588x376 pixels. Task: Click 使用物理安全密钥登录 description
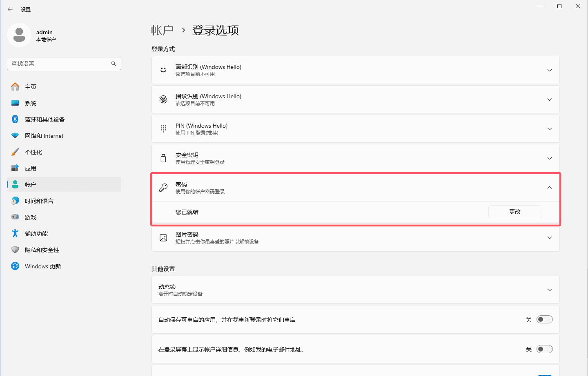(200, 162)
